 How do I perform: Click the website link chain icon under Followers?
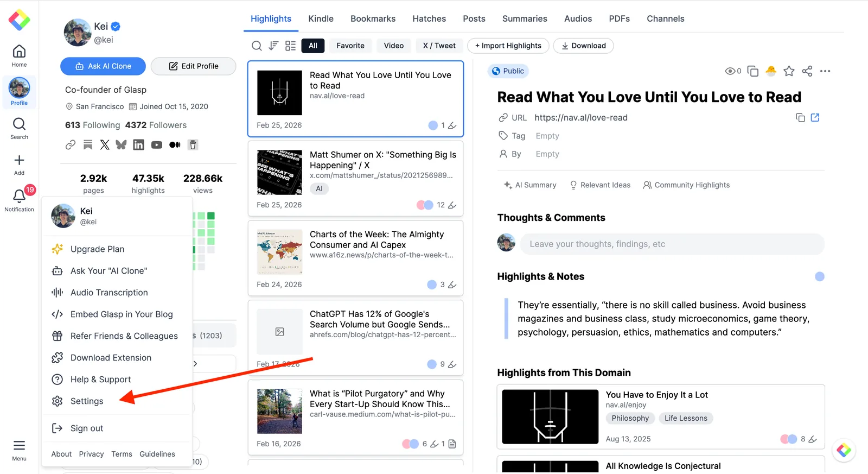click(71, 144)
